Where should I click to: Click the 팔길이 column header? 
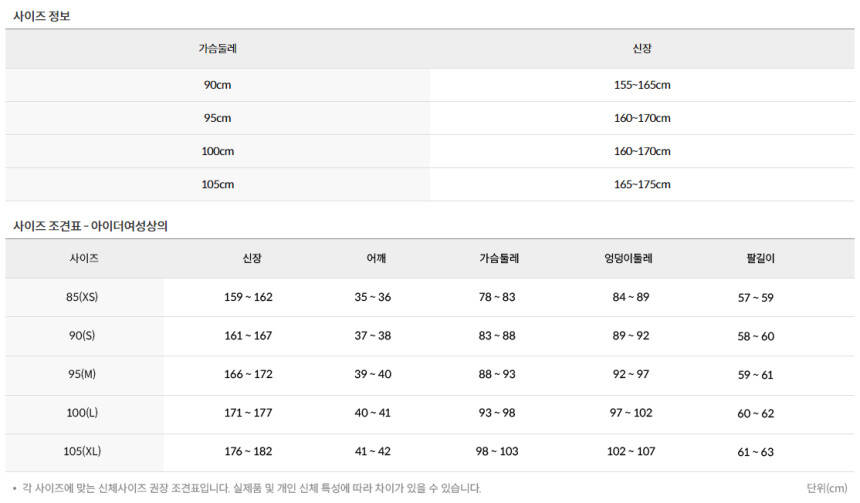pos(755,258)
